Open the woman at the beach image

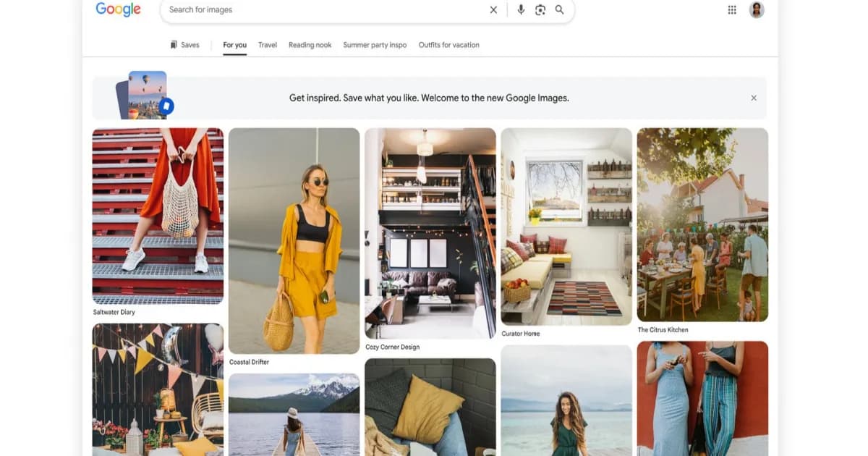pos(566,400)
